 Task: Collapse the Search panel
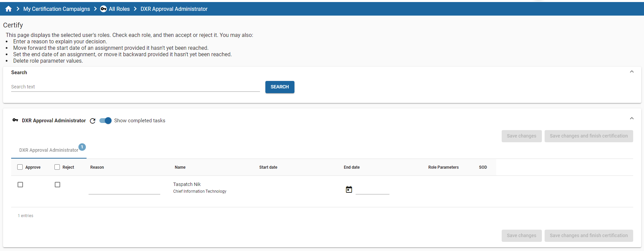(631, 72)
